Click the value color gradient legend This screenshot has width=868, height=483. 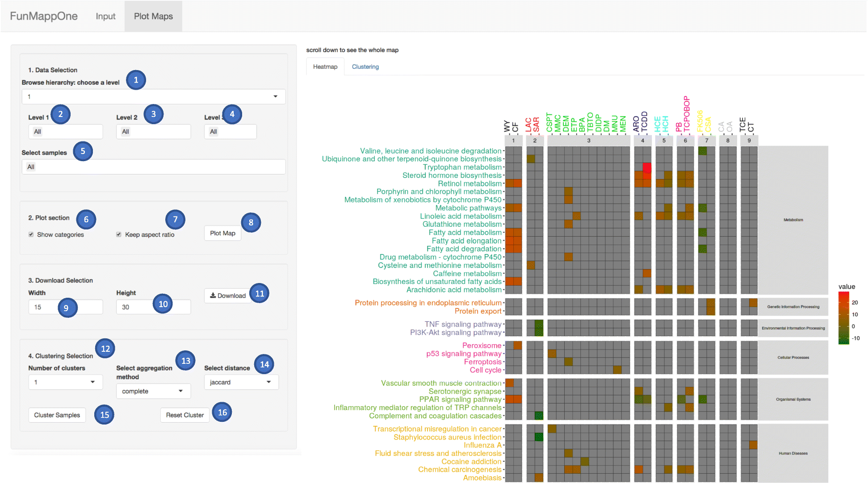tap(843, 318)
